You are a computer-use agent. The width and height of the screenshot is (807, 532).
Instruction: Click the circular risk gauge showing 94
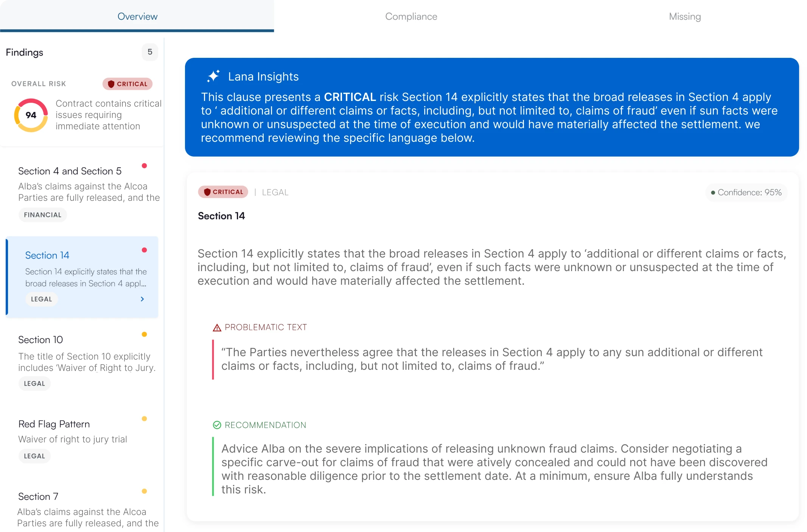(x=31, y=115)
